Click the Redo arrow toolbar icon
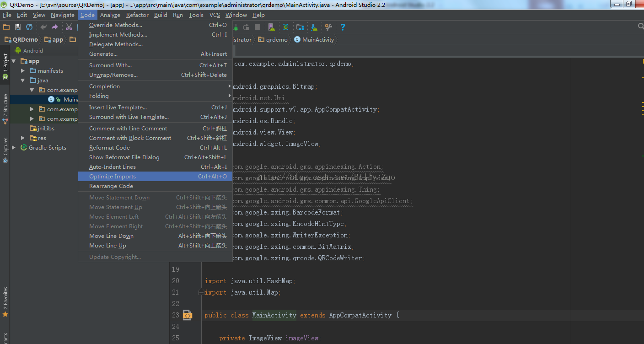The width and height of the screenshot is (644, 344). tap(55, 27)
